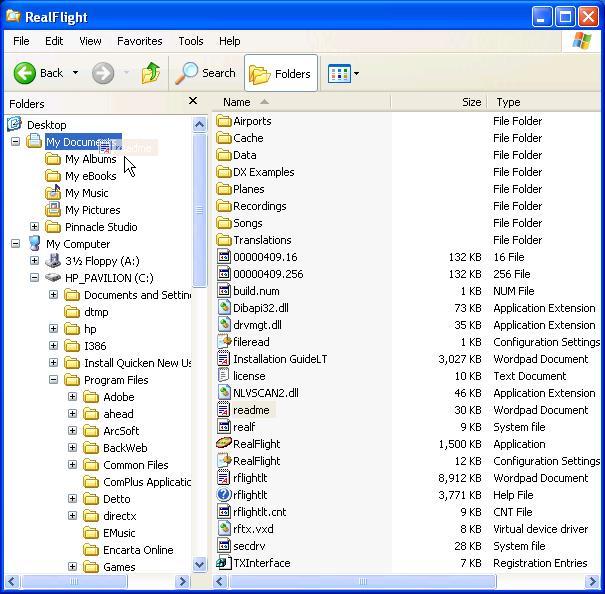
Task: Select the DX Examples folder name
Action: [264, 172]
